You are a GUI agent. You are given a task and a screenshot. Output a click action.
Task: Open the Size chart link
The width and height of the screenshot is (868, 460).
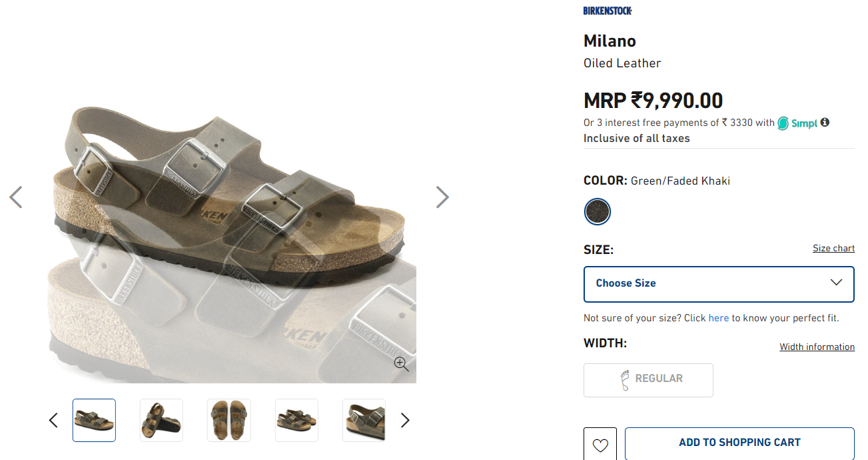[833, 247]
